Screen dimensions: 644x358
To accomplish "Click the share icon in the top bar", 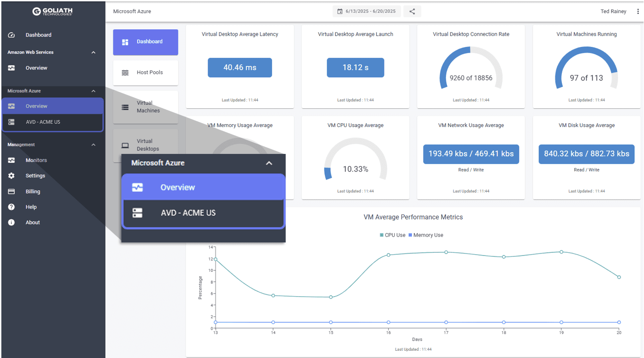I will (412, 11).
